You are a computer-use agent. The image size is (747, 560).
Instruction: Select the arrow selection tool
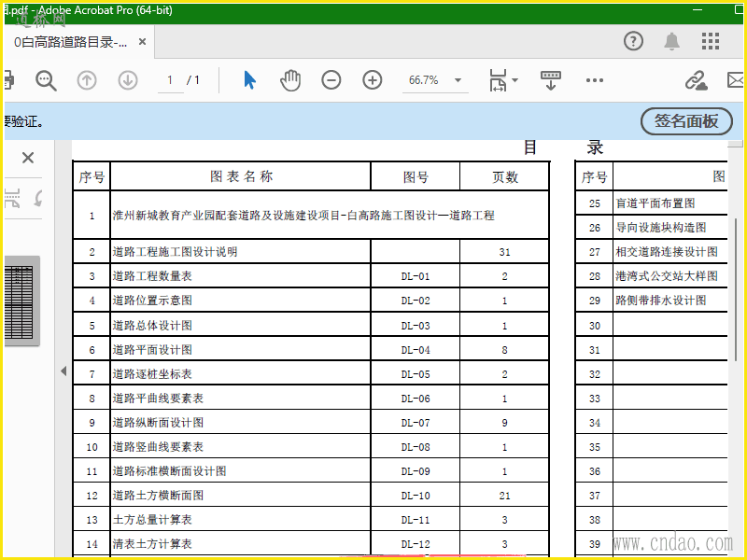point(249,80)
